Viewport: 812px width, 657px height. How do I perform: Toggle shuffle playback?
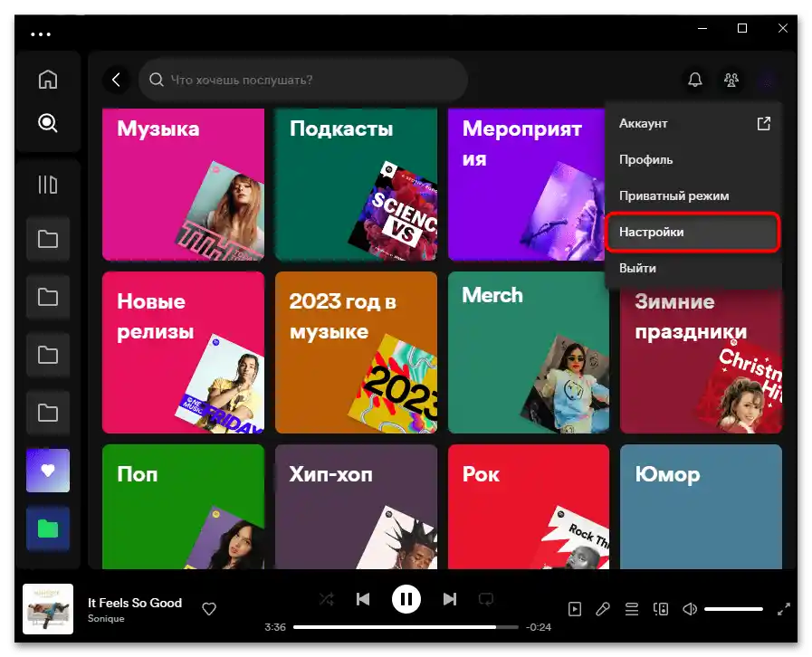click(x=326, y=598)
